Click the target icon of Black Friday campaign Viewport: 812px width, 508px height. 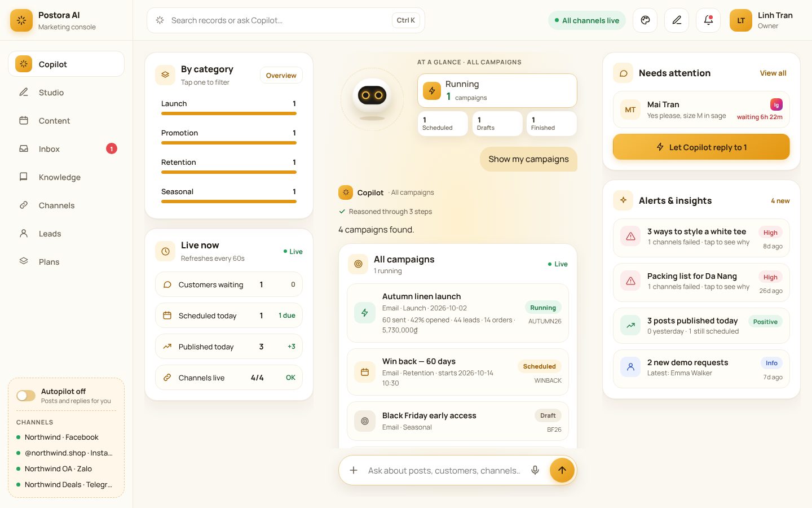click(x=365, y=421)
